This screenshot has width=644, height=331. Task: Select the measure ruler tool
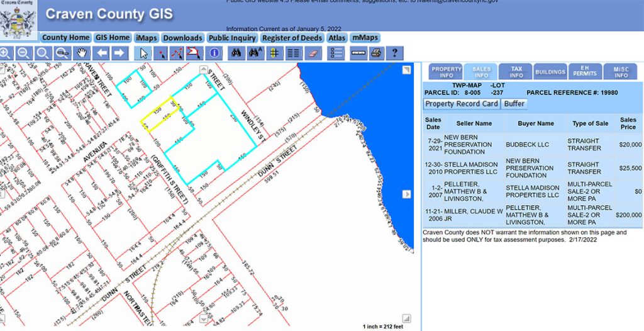pos(358,53)
